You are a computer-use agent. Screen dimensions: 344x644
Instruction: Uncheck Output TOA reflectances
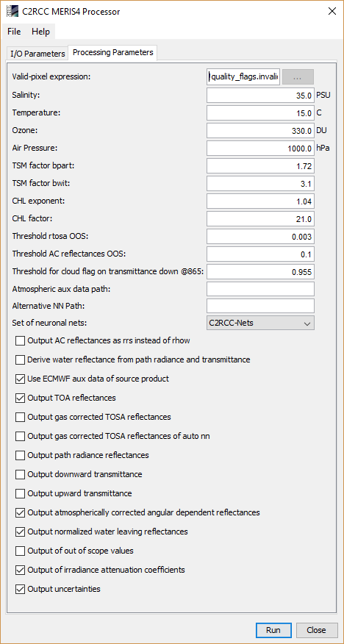tap(20, 398)
